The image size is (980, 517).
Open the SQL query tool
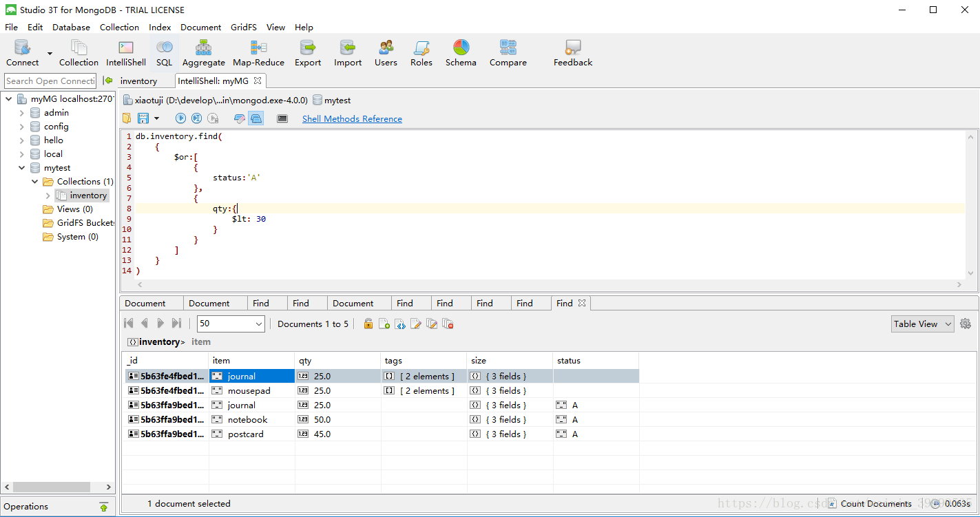[165, 53]
